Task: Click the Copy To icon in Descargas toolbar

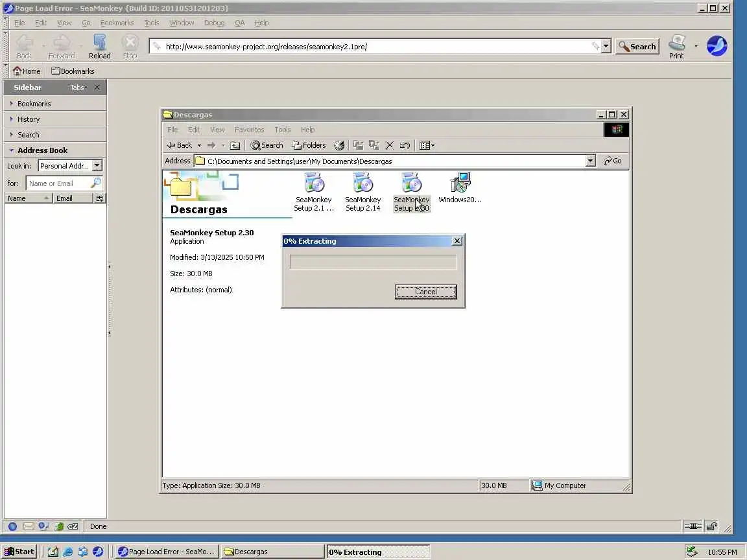Action: 374,145
